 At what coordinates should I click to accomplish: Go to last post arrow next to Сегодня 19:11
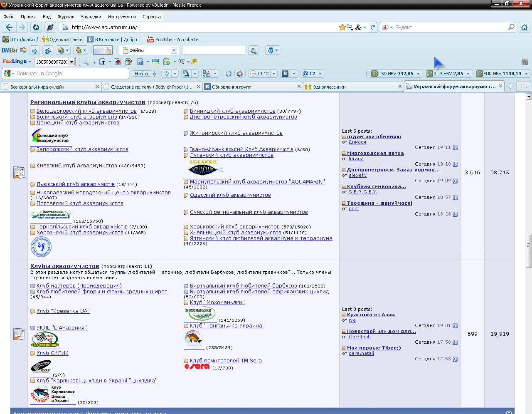[455, 148]
